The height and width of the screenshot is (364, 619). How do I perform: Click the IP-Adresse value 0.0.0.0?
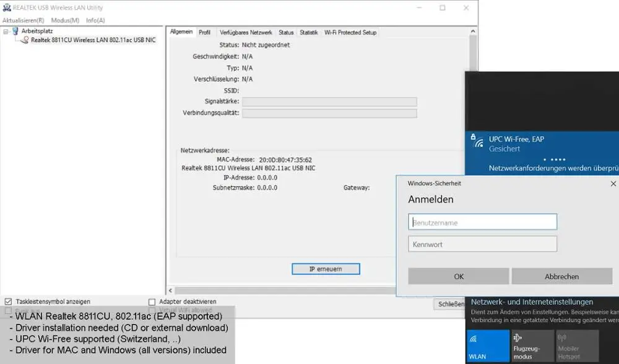click(267, 178)
